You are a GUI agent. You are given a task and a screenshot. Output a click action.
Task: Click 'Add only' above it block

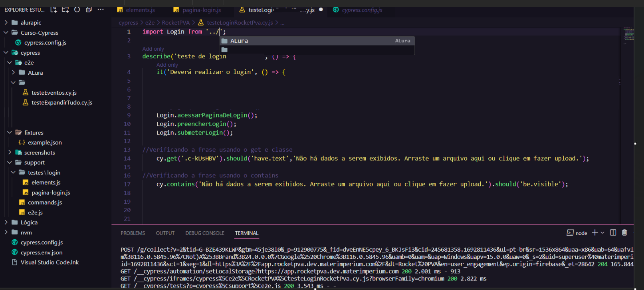[x=167, y=65]
